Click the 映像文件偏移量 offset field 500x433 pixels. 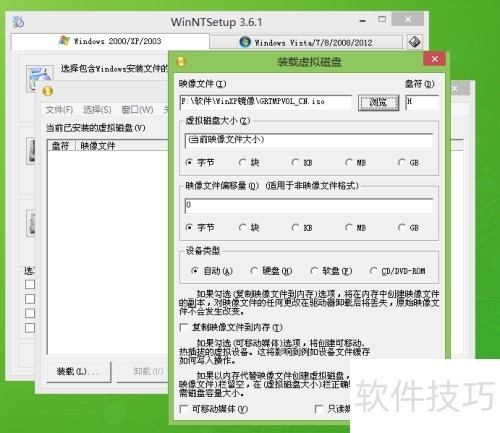click(x=309, y=206)
